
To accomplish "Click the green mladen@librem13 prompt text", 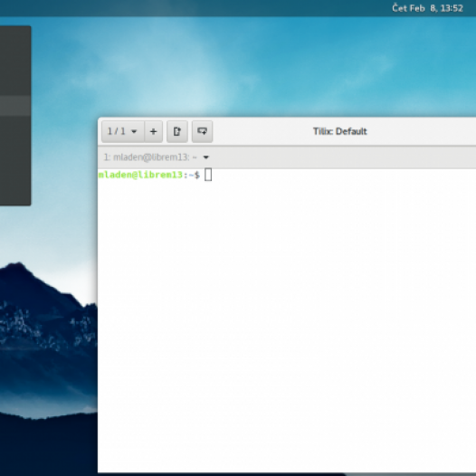I will click(140, 175).
